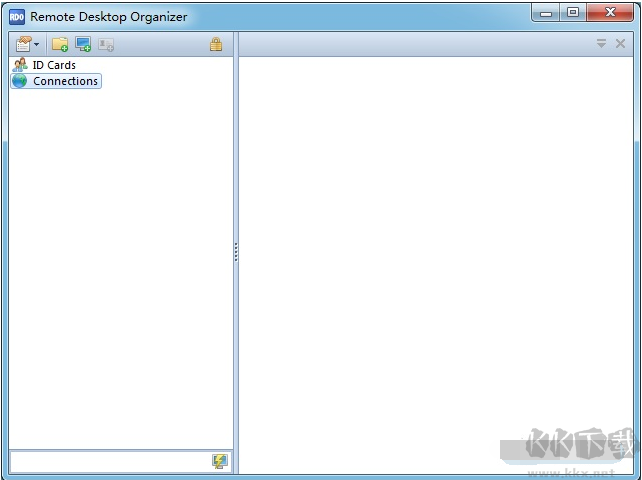This screenshot has height=480, width=642.
Task: Expand the dropdown arrow beside settings icon
Action: coord(37,44)
